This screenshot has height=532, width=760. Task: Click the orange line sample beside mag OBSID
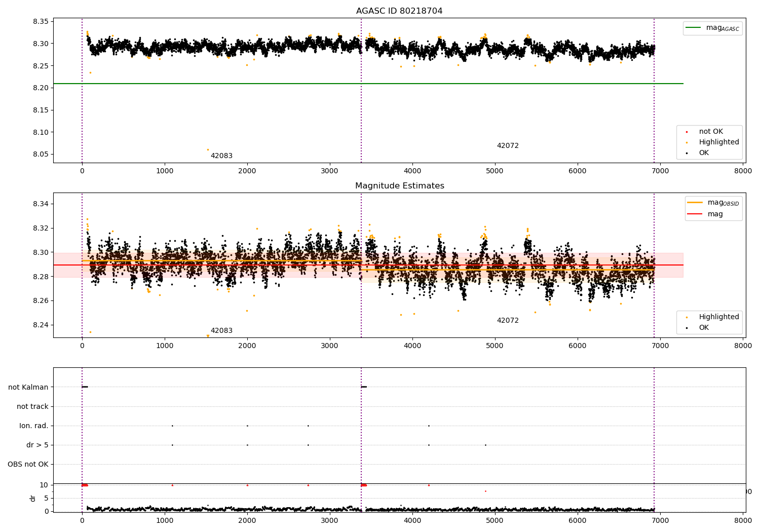pos(695,203)
